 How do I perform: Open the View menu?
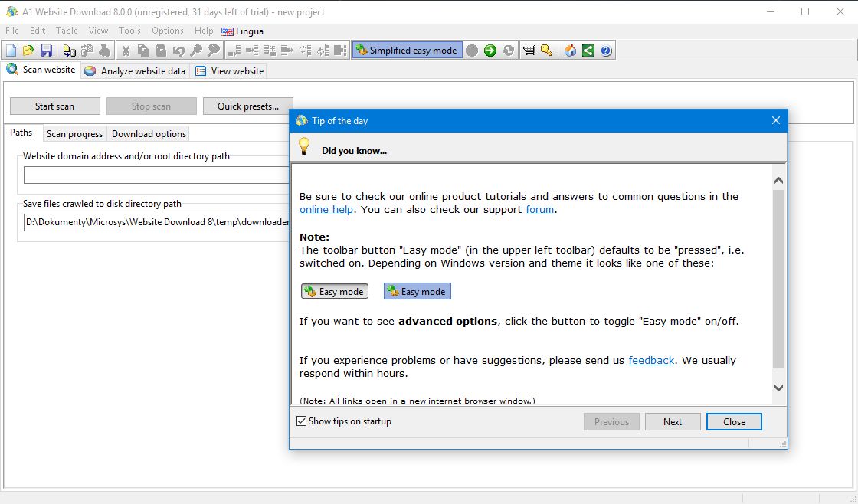click(99, 31)
